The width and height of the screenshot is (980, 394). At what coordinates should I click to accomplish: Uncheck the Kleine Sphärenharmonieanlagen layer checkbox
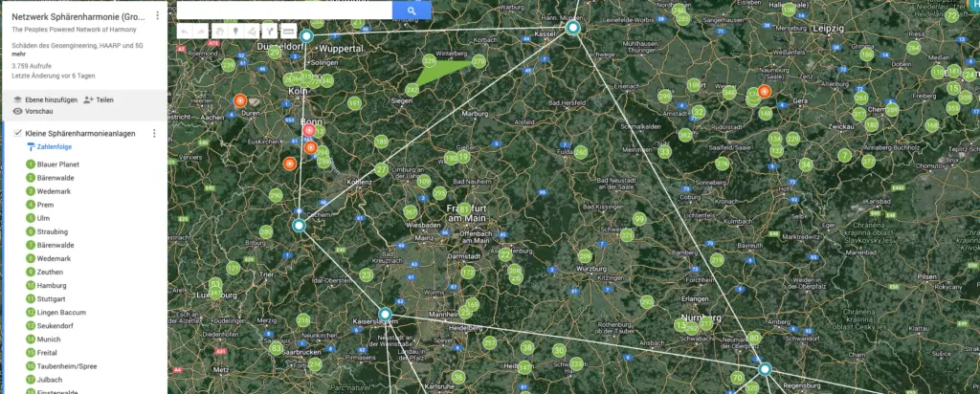[x=17, y=134]
